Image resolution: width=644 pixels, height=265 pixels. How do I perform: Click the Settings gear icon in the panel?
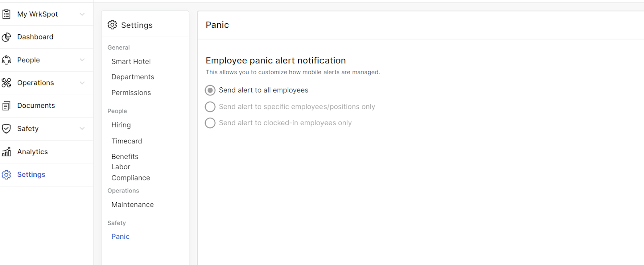(112, 25)
